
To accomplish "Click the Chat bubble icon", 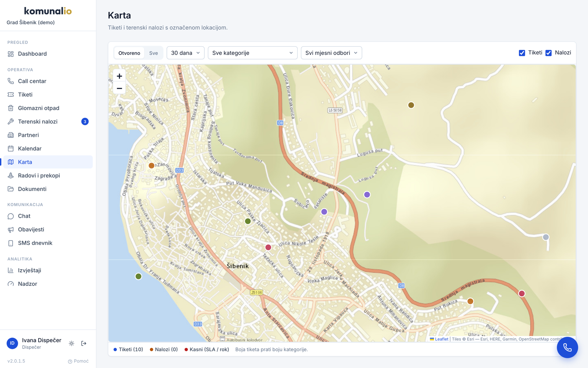I will (x=11, y=216).
